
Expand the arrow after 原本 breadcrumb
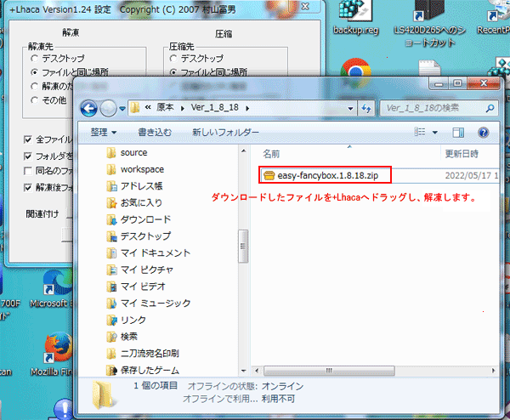tap(183, 108)
